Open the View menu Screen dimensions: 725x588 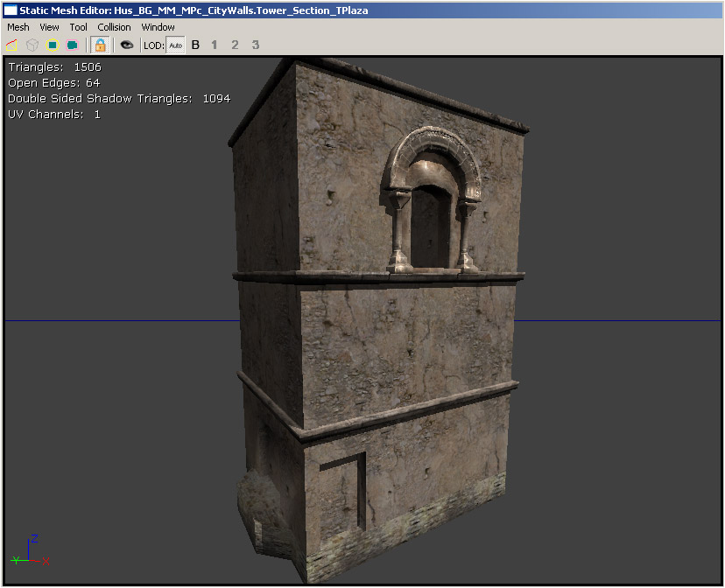pos(49,27)
